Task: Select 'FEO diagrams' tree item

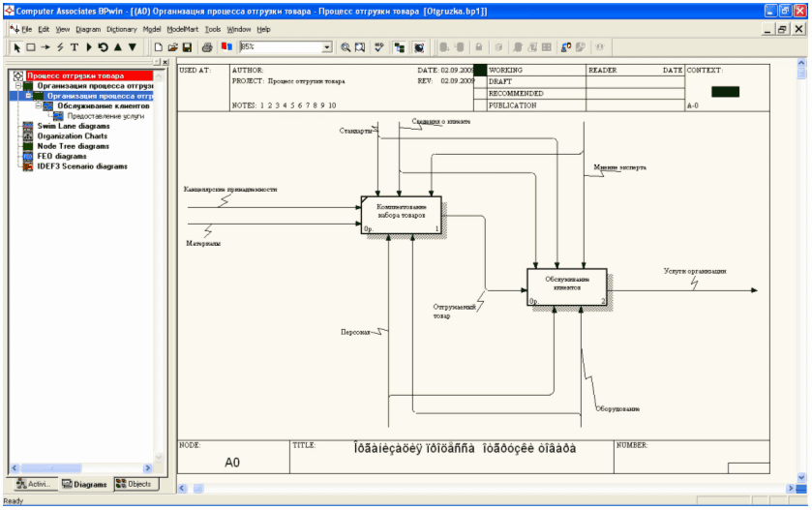Action: (x=62, y=156)
